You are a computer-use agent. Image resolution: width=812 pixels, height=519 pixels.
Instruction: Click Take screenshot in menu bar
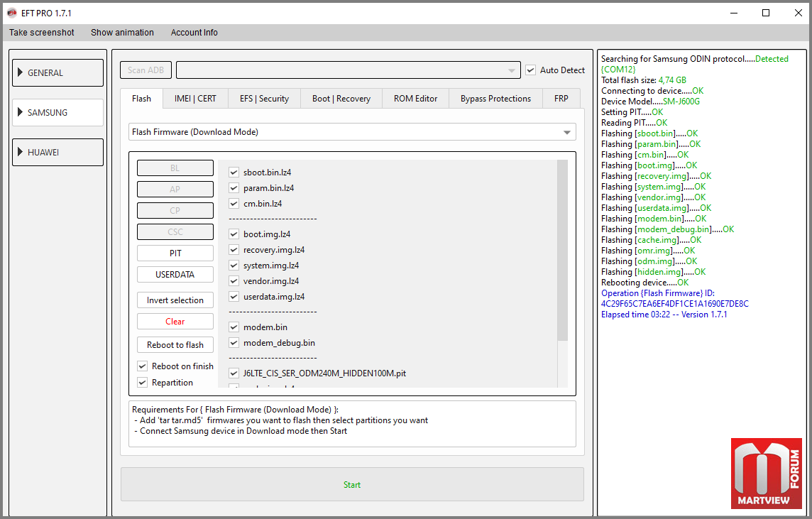(42, 33)
